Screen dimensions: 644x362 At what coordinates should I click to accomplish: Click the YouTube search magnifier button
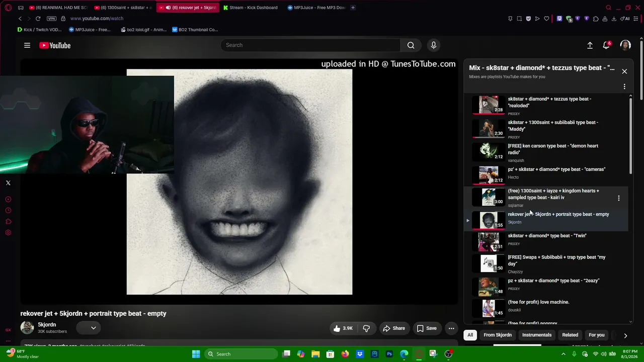click(x=411, y=45)
